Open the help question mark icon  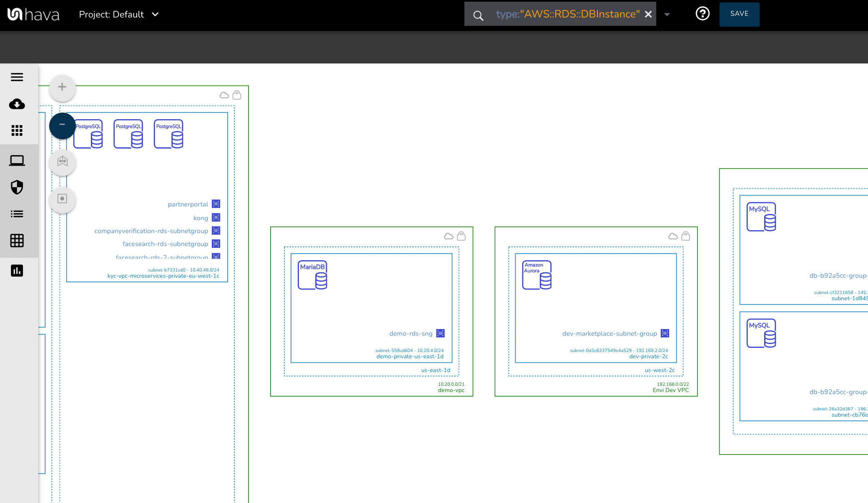coord(702,14)
